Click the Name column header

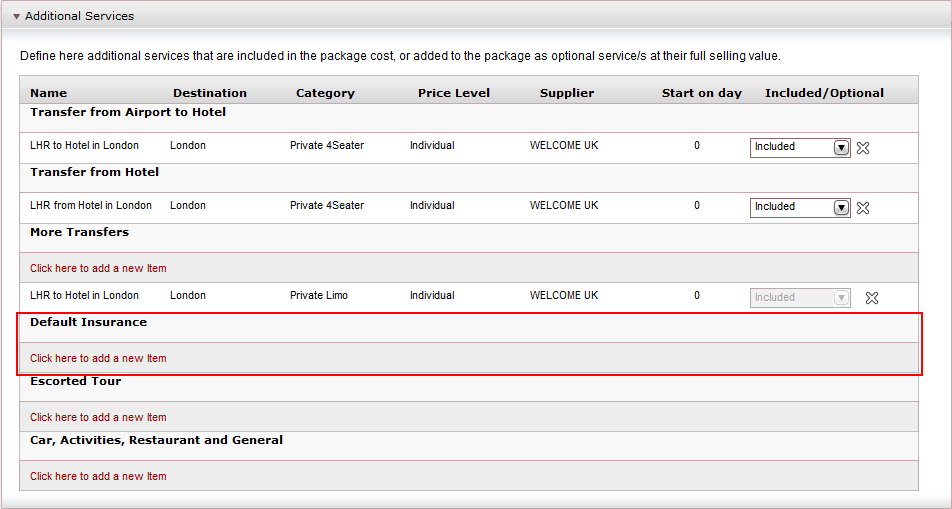49,93
